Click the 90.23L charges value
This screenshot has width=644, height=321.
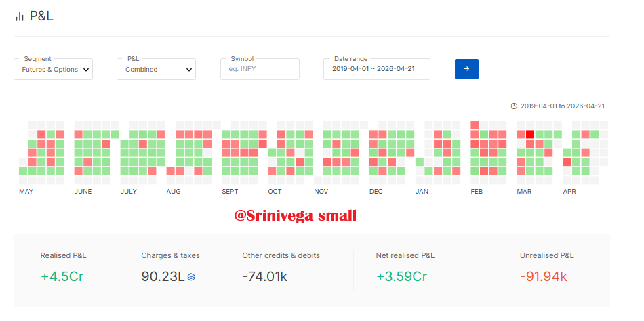click(163, 277)
